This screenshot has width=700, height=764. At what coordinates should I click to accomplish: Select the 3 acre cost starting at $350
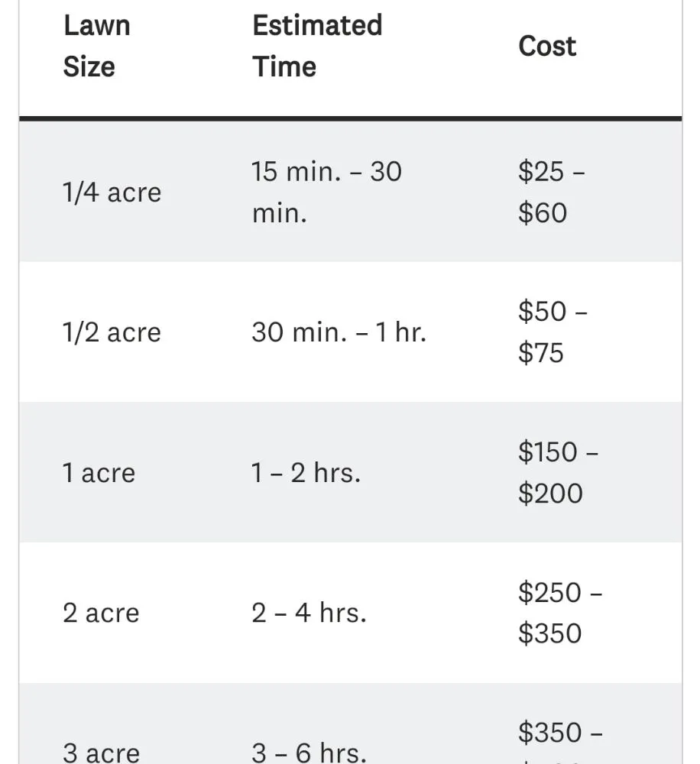point(559,734)
